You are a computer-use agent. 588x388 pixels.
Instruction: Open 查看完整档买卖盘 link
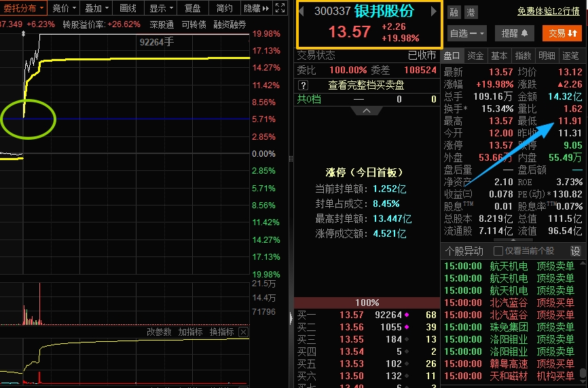366,85
